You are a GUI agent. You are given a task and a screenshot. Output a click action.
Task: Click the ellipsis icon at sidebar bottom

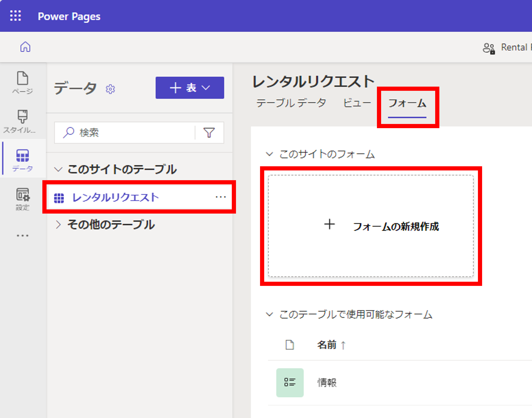pyautogui.click(x=22, y=235)
